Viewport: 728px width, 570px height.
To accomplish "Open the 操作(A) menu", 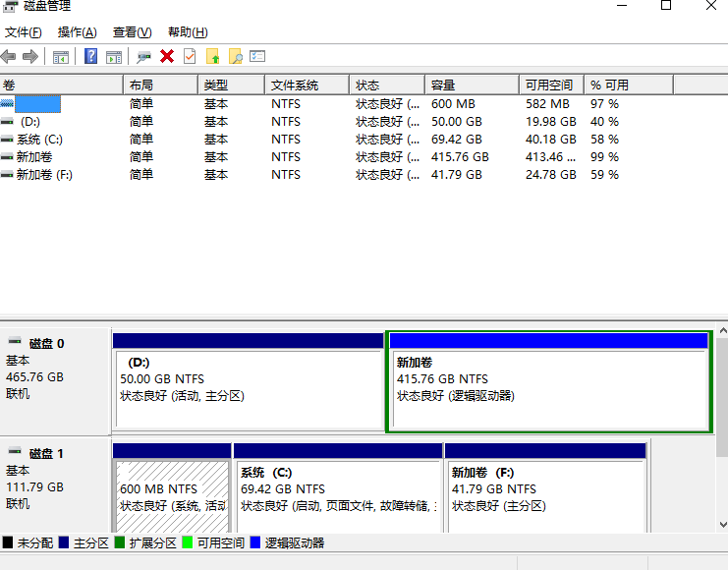I will click(77, 32).
